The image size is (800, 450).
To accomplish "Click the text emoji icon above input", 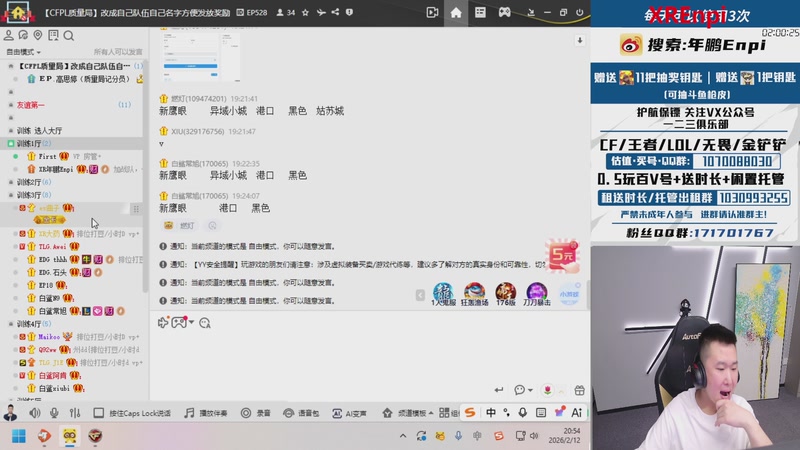I will 205,323.
